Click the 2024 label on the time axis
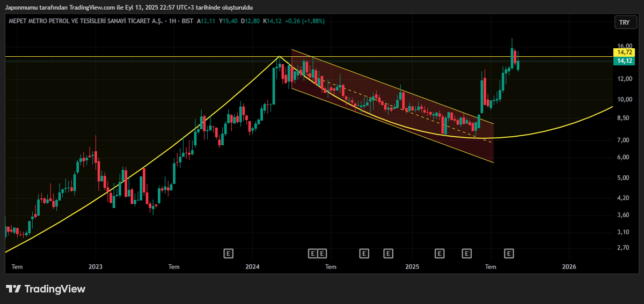 [253, 266]
